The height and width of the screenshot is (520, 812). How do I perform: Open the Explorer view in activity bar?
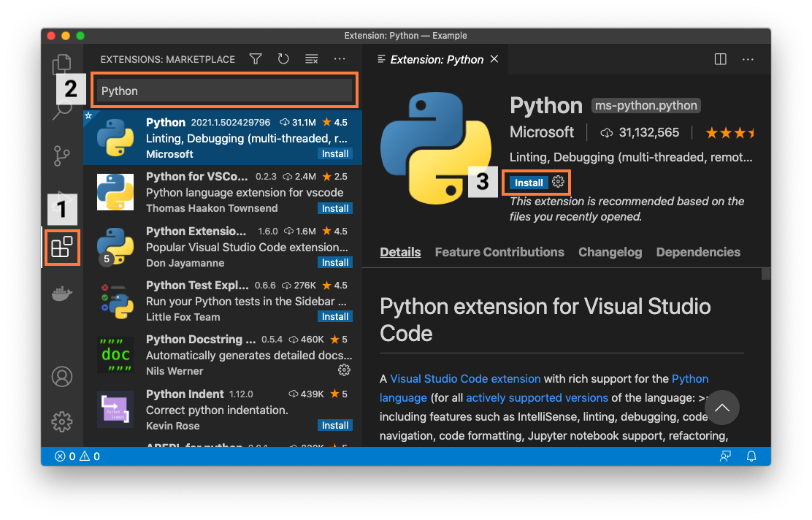[x=62, y=64]
